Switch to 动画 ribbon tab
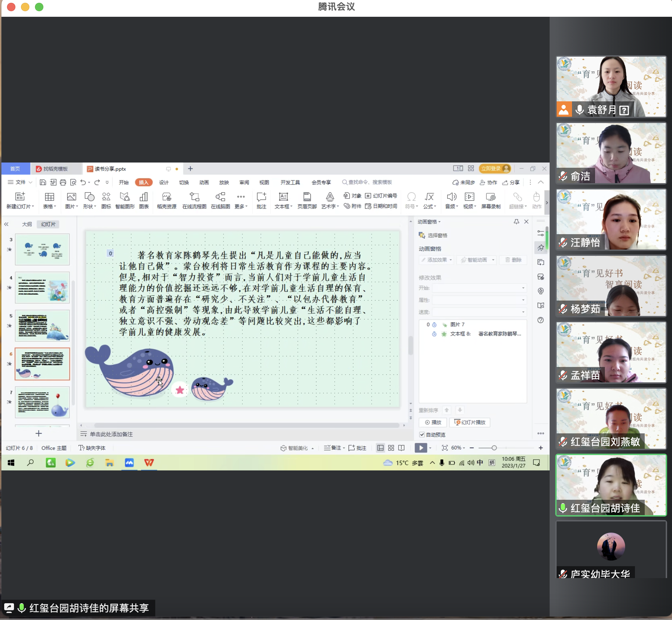 tap(204, 182)
